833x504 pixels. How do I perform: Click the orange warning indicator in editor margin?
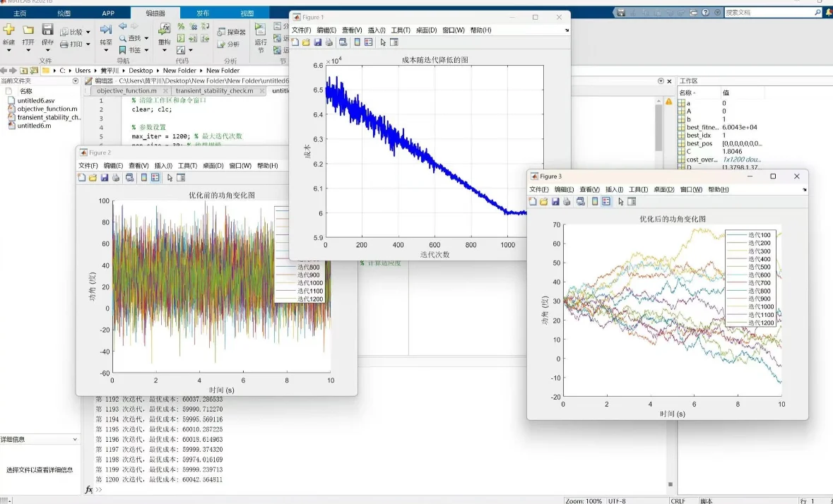click(x=668, y=102)
